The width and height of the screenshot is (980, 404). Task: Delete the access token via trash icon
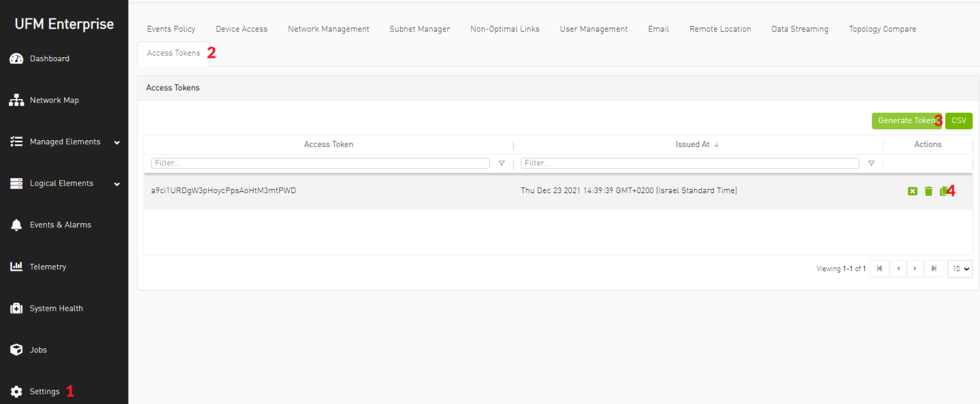(x=928, y=191)
